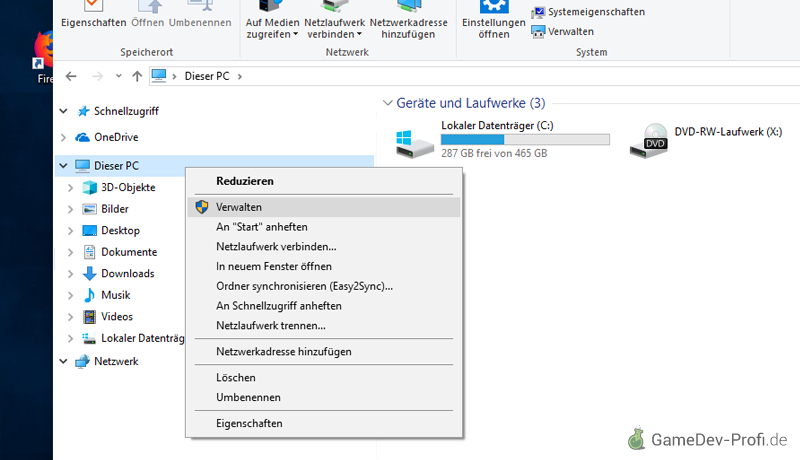Click the PC icon in address bar
Viewport: 800px width, 460px height.
click(159, 76)
